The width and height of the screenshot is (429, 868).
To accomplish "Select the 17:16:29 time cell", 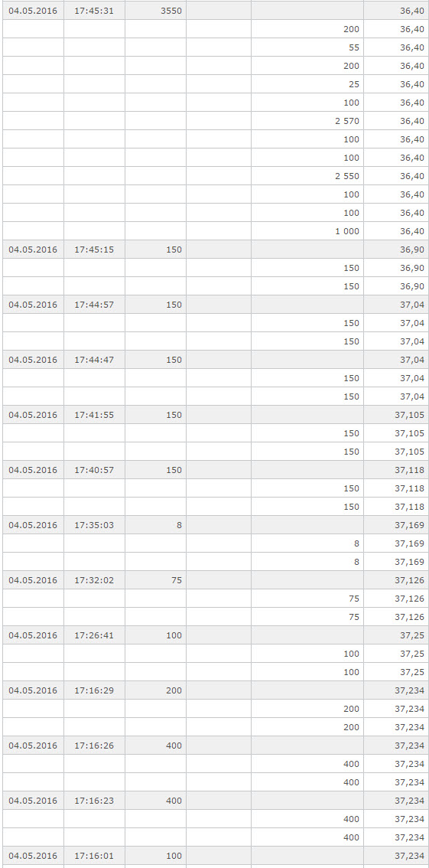I will [94, 690].
